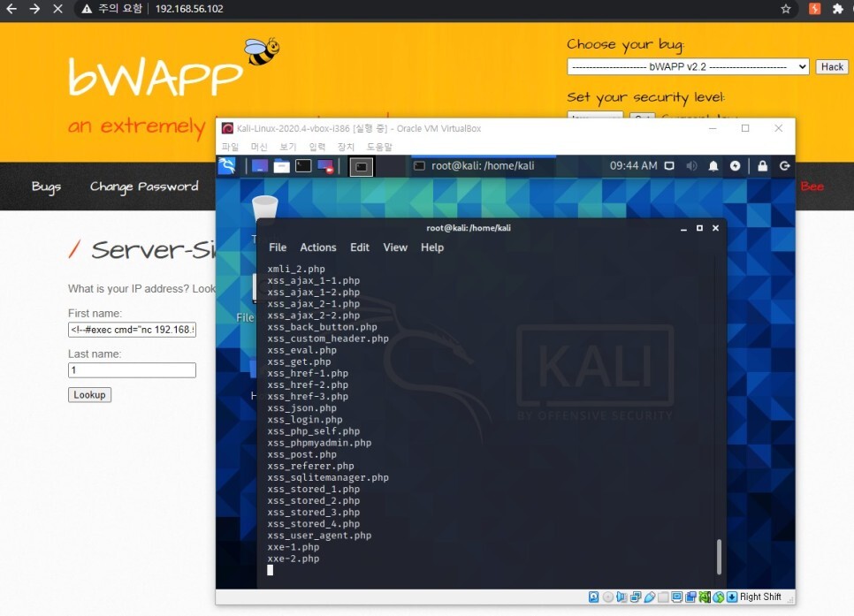The height and width of the screenshot is (616, 854).
Task: Click the VirtualBox hard disk status icon
Action: [594, 597]
